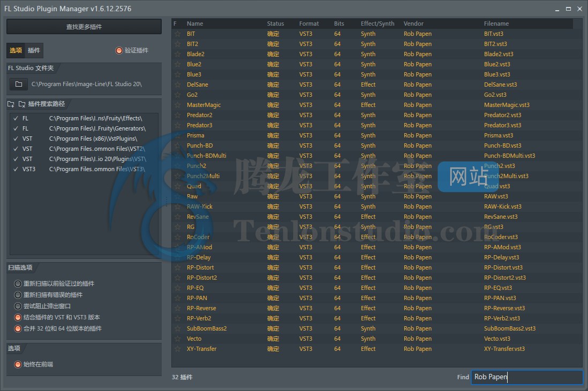Toggle the Vecto favorite star
This screenshot has width=588, height=391.
[x=177, y=339]
